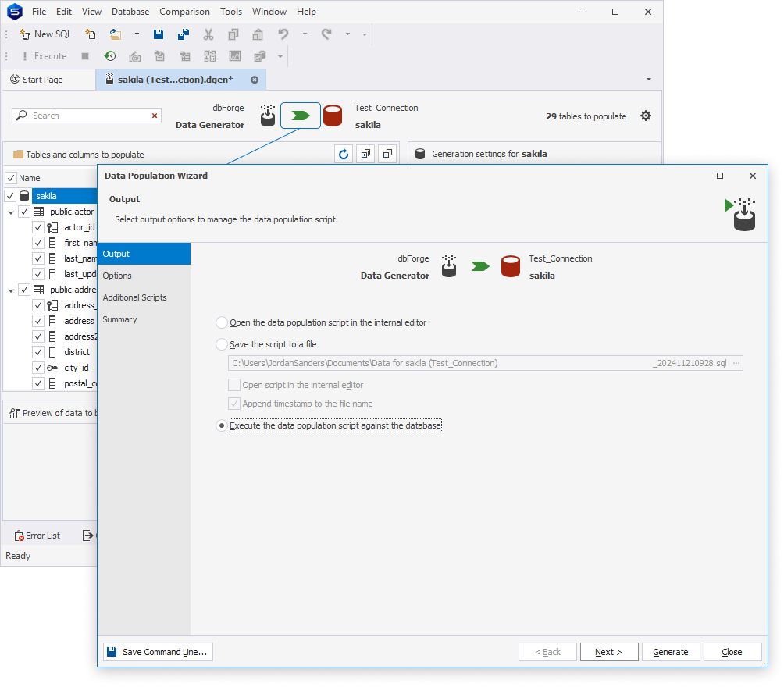Click the Copy icon in toolbar
The width and height of the screenshot is (784, 687).
pos(233,34)
